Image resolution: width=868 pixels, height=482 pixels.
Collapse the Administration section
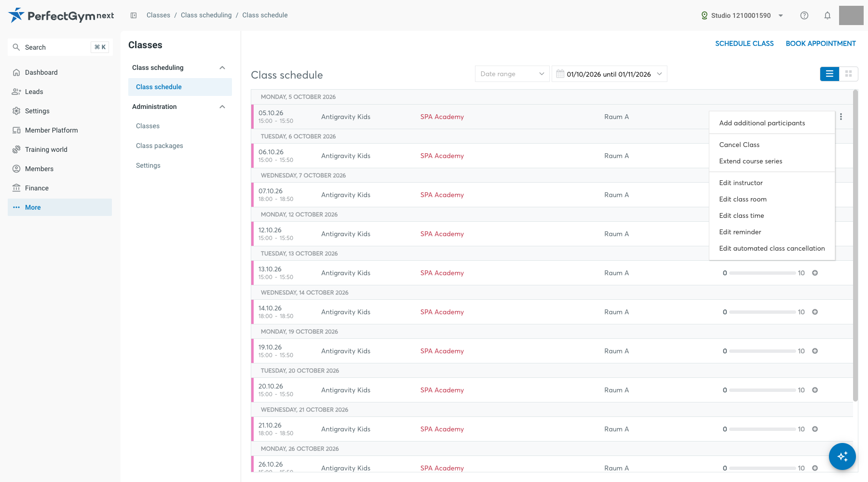pos(222,107)
